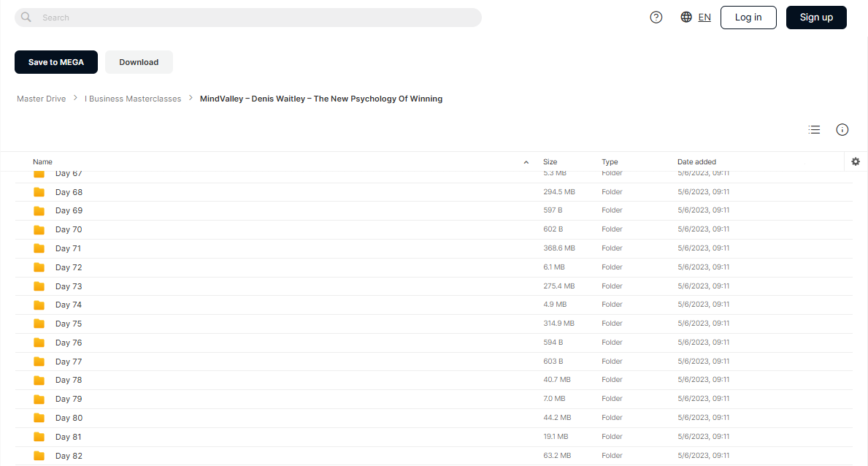Click the 63.2 MB size value
This screenshot has height=466, width=868.
[x=557, y=455]
